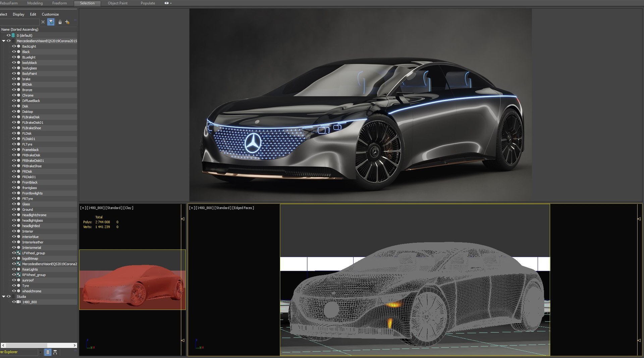Image resolution: width=644 pixels, height=358 pixels.
Task: Open the Modeling ribbon tab
Action: coord(35,3)
